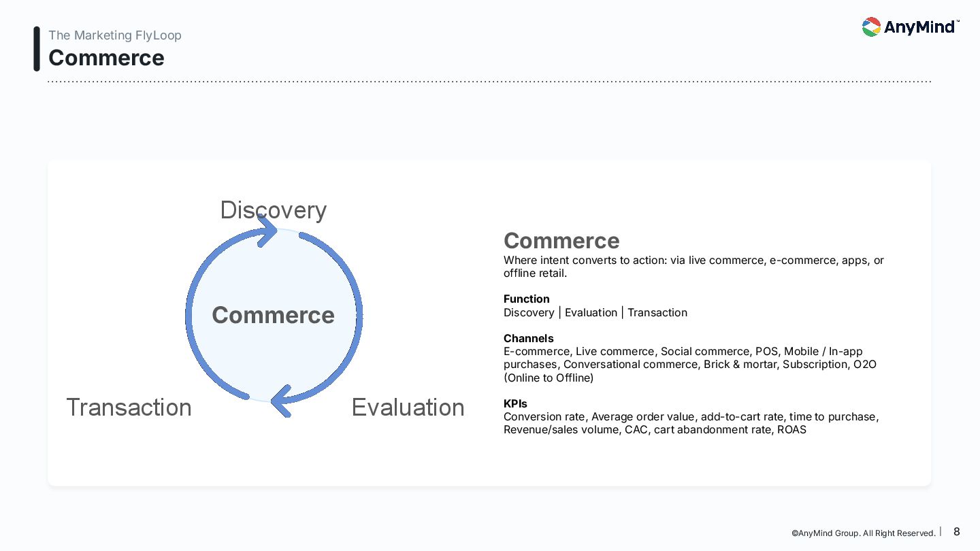Click the large Evaluation label beside the circle
Viewport: 980px width, 551px height.
coord(408,407)
